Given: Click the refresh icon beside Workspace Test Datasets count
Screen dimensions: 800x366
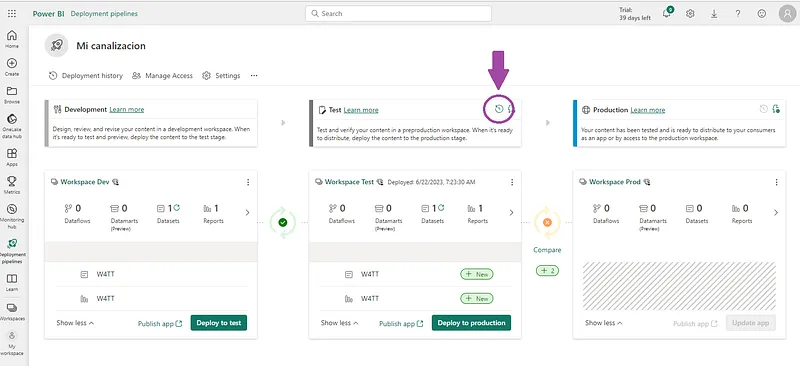Looking at the screenshot, I should coord(441,208).
